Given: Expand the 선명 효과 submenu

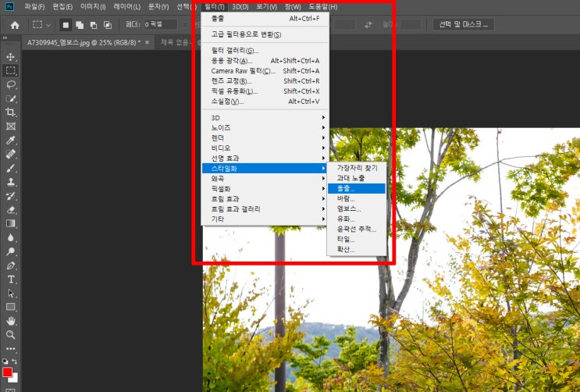Looking at the screenshot, I should coord(265,158).
